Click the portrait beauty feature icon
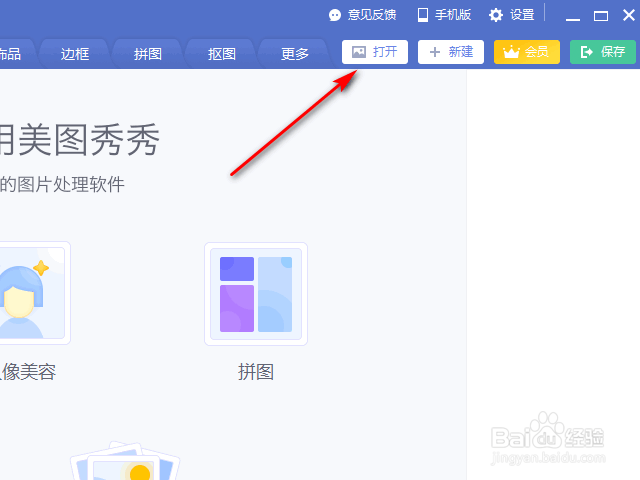 pyautogui.click(x=33, y=293)
